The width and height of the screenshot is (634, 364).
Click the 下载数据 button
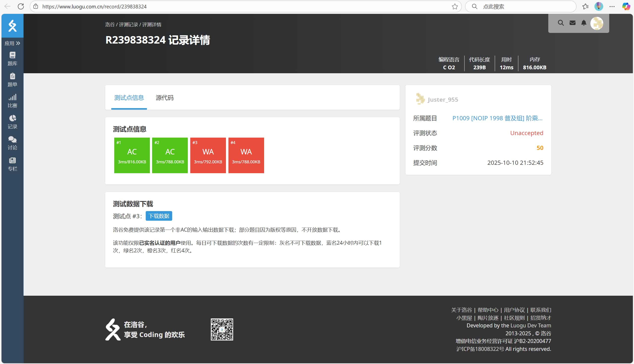point(159,216)
